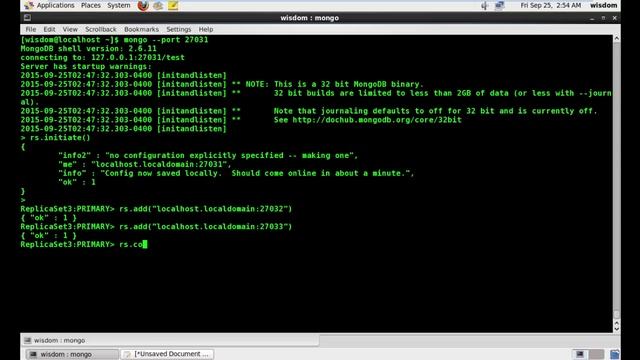The width and height of the screenshot is (640, 360).
Task: Click the network connection icon in system tray
Action: coord(500,5)
